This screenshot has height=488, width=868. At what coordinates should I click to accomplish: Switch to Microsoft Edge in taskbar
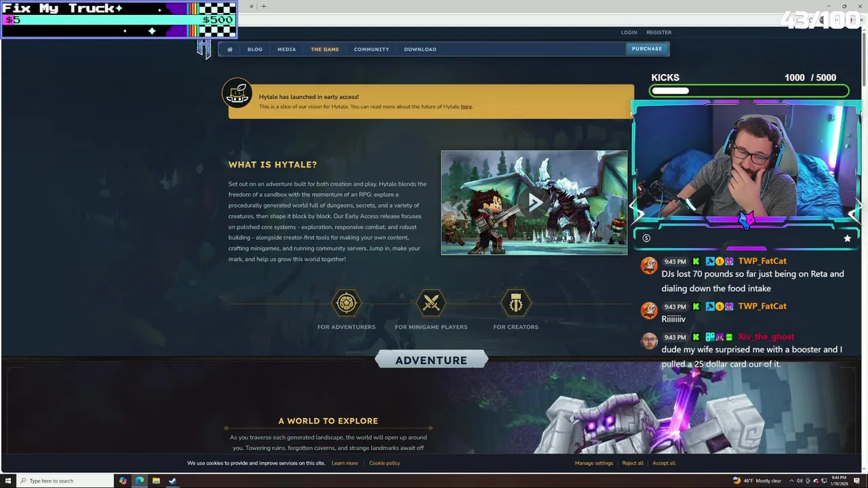point(139,481)
